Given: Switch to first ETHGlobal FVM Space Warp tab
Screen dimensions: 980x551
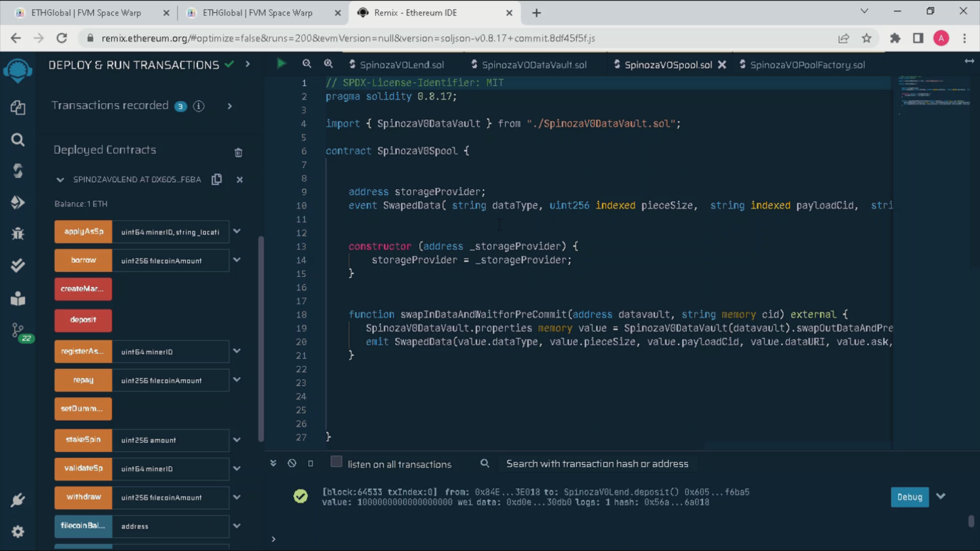Looking at the screenshot, I should [x=86, y=13].
